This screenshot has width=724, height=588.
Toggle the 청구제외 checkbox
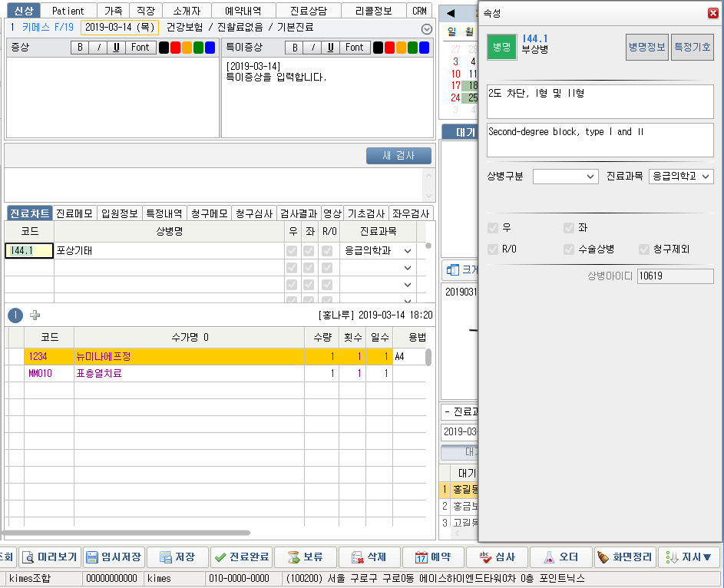pos(644,249)
